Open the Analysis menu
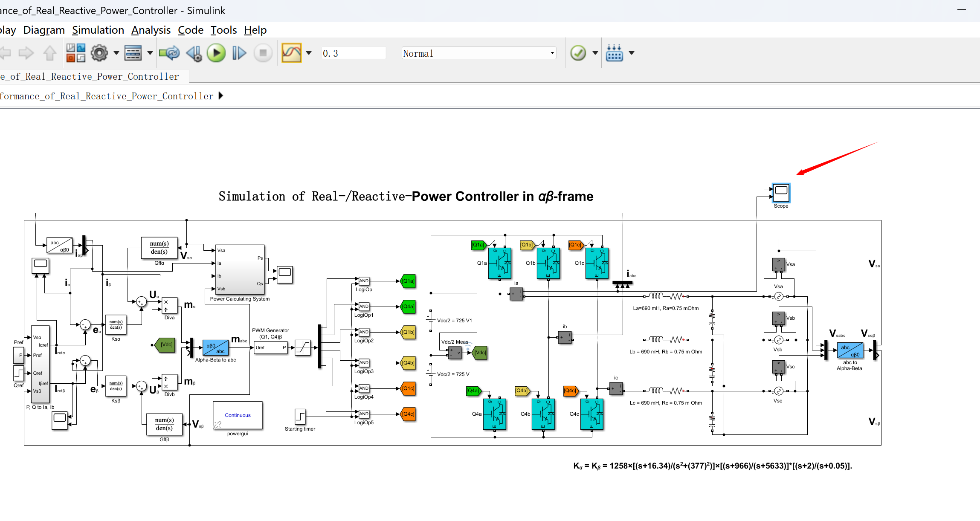Screen dimensions: 980x521 point(151,30)
